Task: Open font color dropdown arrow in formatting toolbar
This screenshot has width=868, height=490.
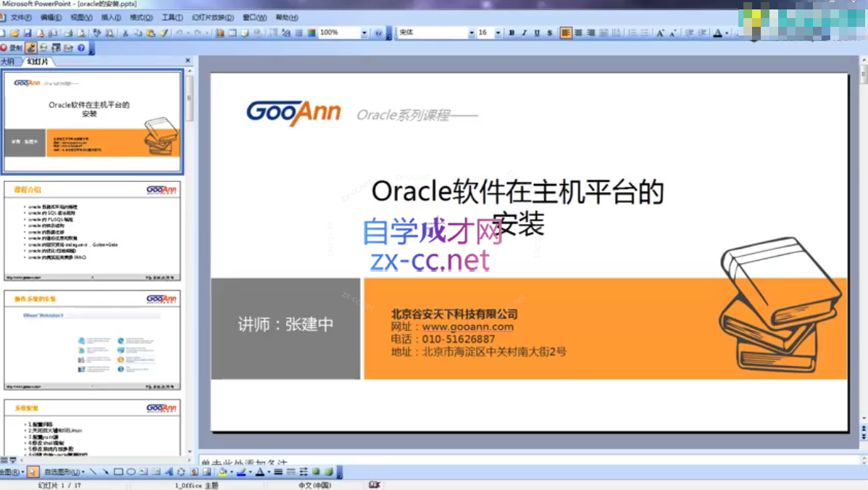Action: click(727, 33)
